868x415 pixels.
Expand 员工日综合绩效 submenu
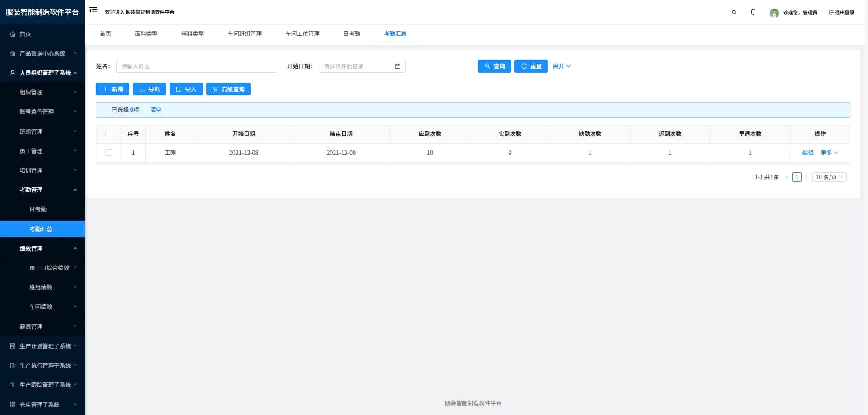42,268
